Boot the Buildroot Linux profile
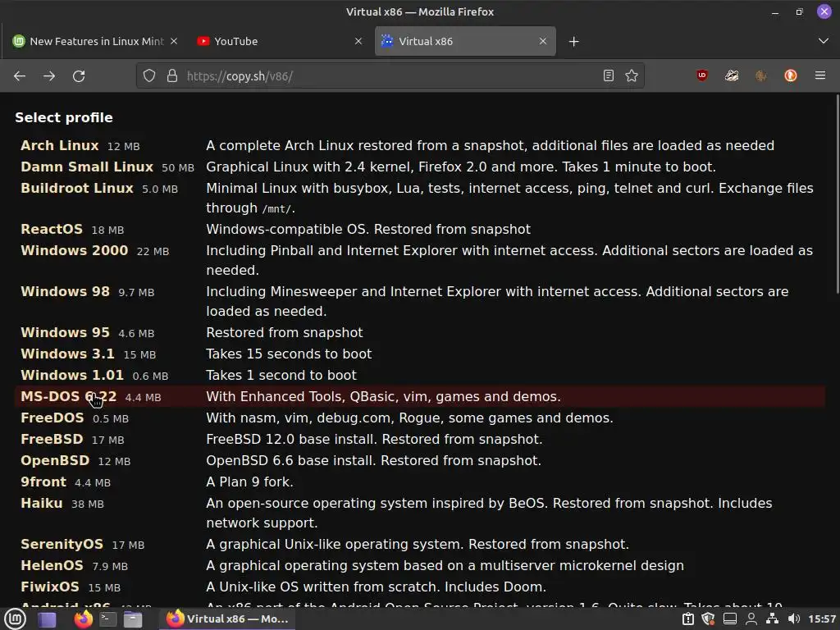Viewport: 840px width, 630px height. [76, 189]
